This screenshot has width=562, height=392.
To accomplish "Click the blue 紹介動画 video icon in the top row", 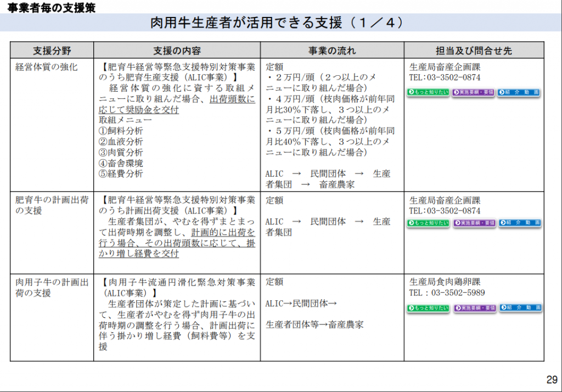I will [x=518, y=92].
